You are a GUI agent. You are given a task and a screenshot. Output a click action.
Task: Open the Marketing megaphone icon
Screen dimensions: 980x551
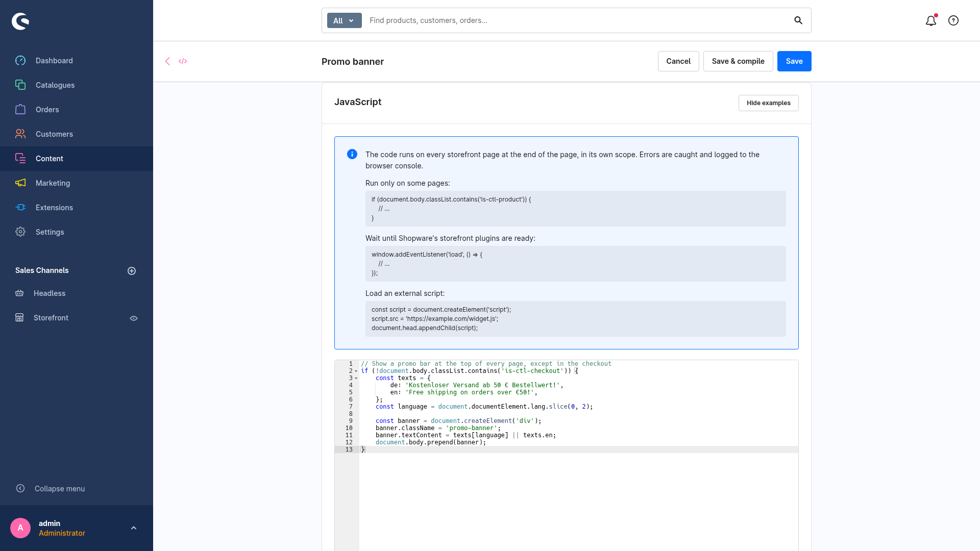[20, 183]
